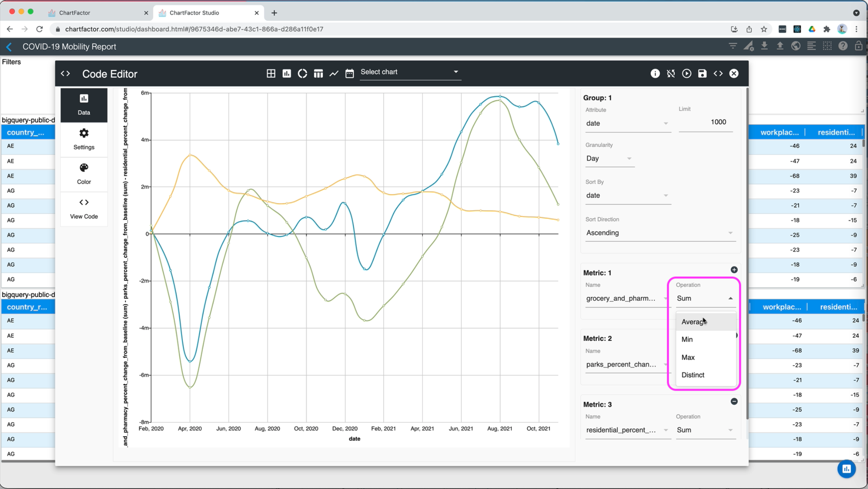This screenshot has width=868, height=489.
Task: Click the View Code button
Action: click(x=84, y=208)
